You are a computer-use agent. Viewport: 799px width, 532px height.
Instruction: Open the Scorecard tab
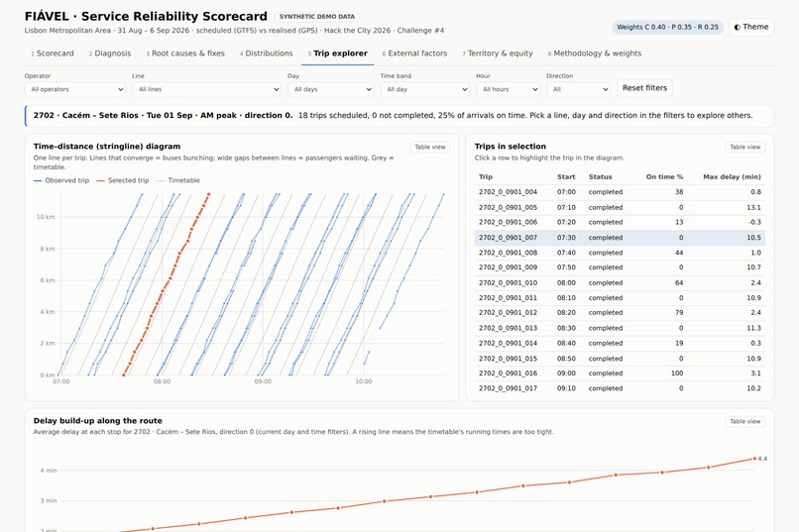pyautogui.click(x=52, y=53)
